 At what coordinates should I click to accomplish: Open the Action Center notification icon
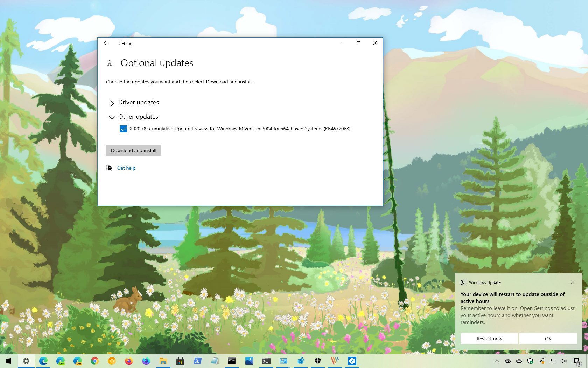point(577,361)
